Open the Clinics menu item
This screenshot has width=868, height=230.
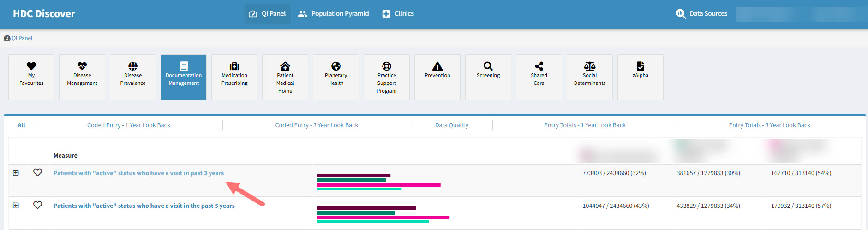(x=398, y=14)
